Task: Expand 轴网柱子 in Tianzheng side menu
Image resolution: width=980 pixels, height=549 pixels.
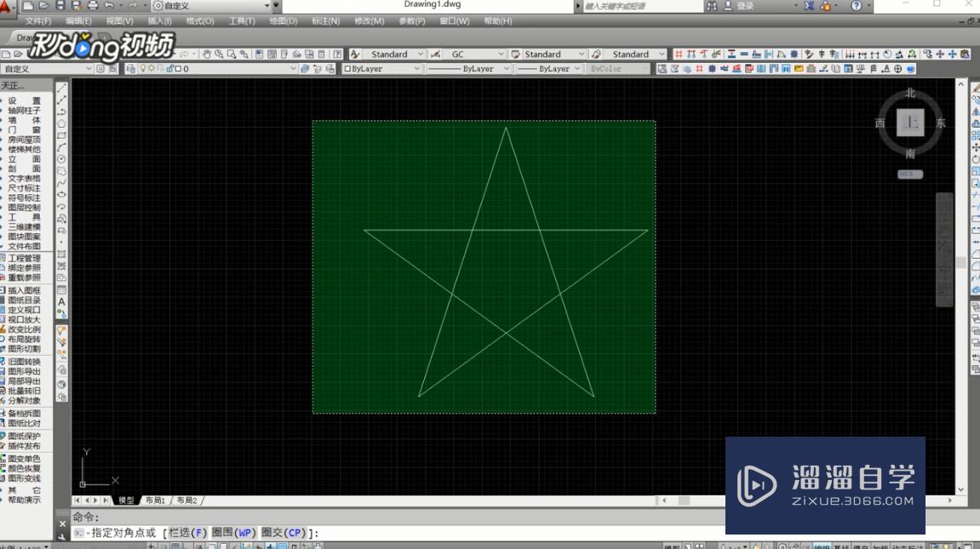Action: tap(25, 111)
